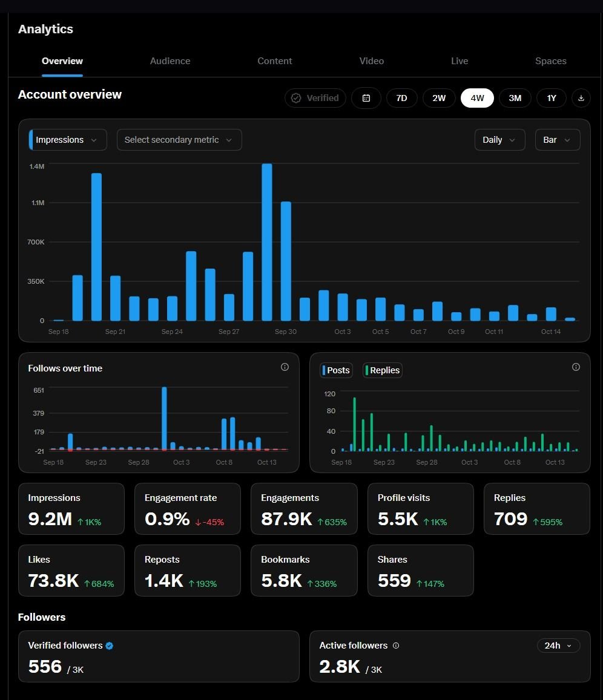
Task: Switch to the Overview tab
Action: coord(62,61)
